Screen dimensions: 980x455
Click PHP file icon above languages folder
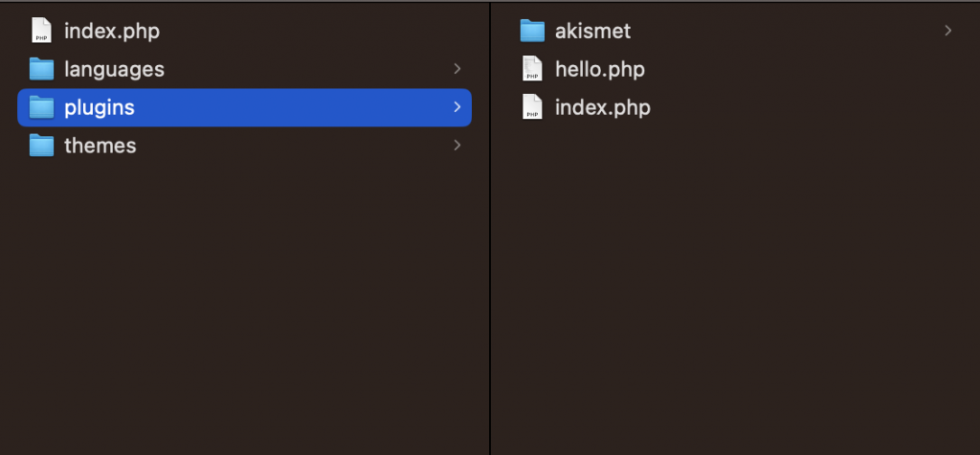coord(41,31)
